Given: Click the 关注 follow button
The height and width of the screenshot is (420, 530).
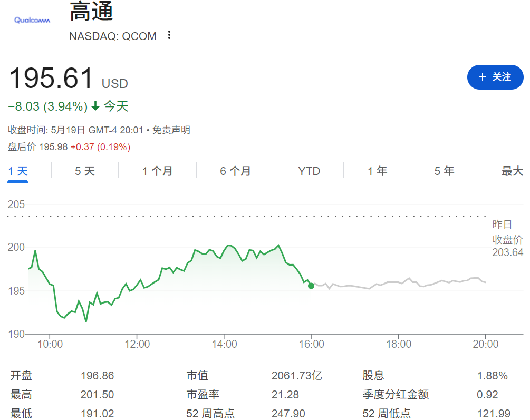Looking at the screenshot, I should [x=495, y=77].
